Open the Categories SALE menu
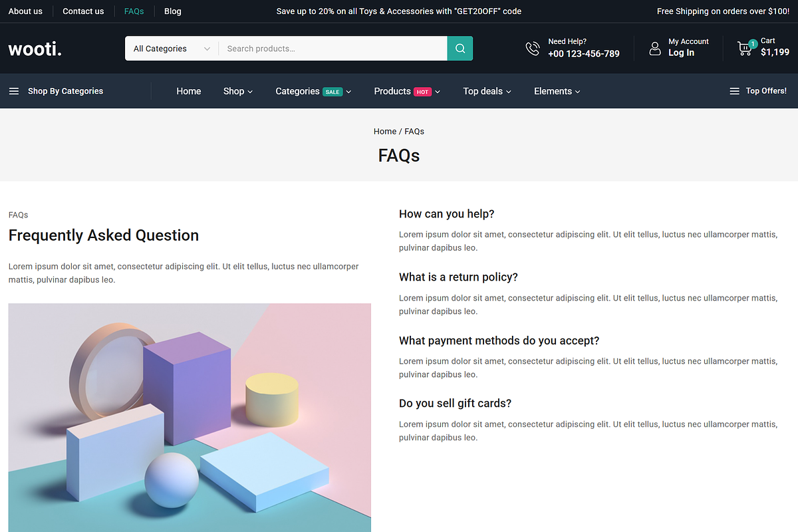The image size is (798, 532). pyautogui.click(x=313, y=91)
